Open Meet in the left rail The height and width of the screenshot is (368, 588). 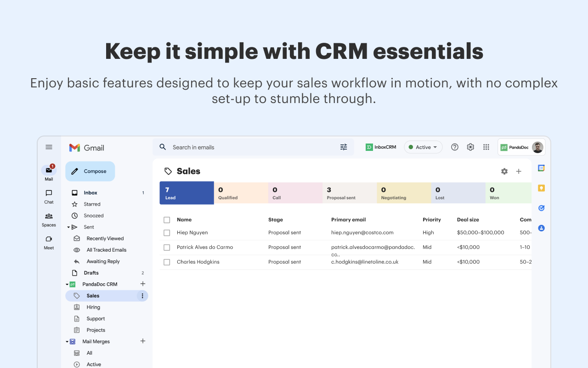[49, 242]
